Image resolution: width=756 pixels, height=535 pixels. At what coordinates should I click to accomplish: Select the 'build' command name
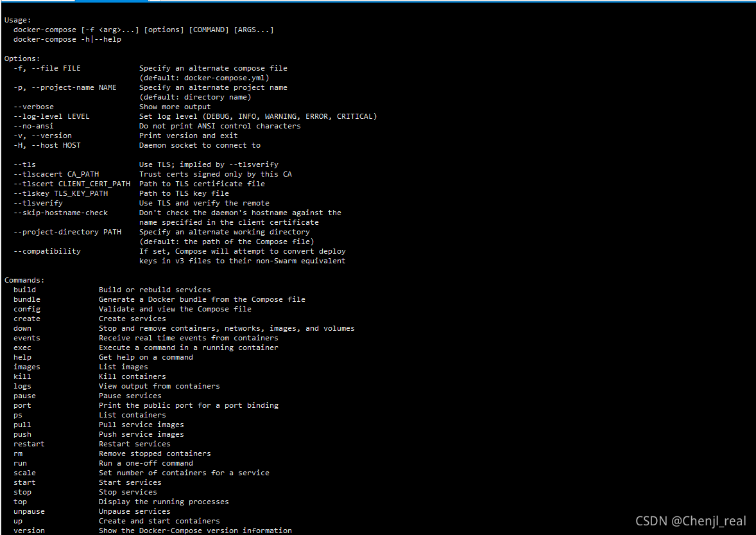click(x=24, y=290)
